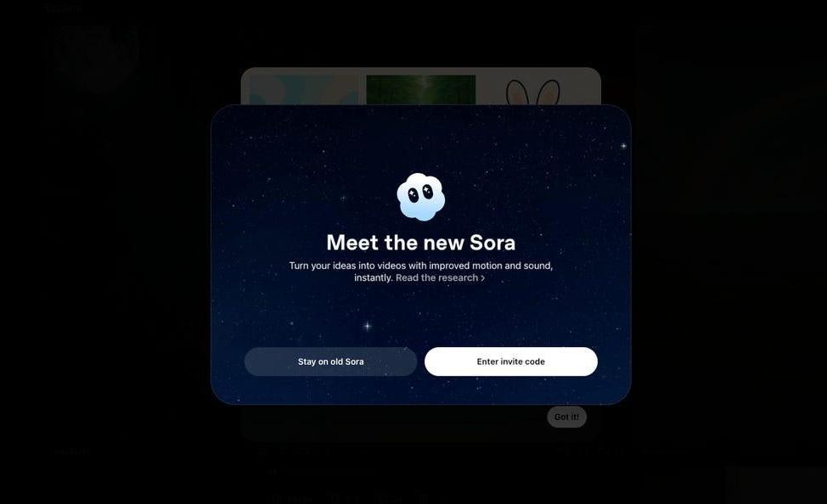Click the bunny ears drawing behind the modal
This screenshot has height=504, width=827.
(533, 92)
